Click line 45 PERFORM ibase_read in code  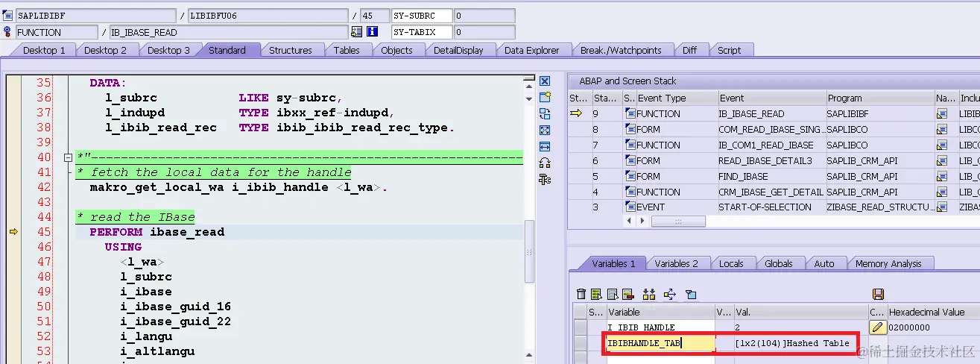(157, 232)
